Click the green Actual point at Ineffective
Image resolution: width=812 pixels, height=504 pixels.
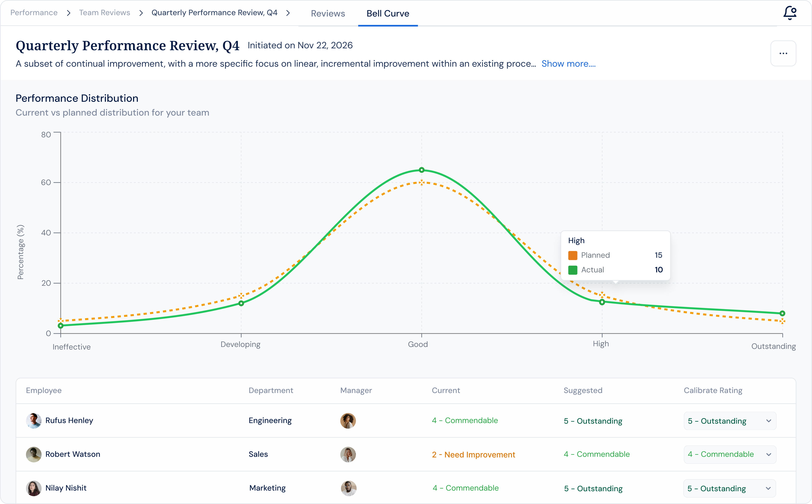(61, 326)
